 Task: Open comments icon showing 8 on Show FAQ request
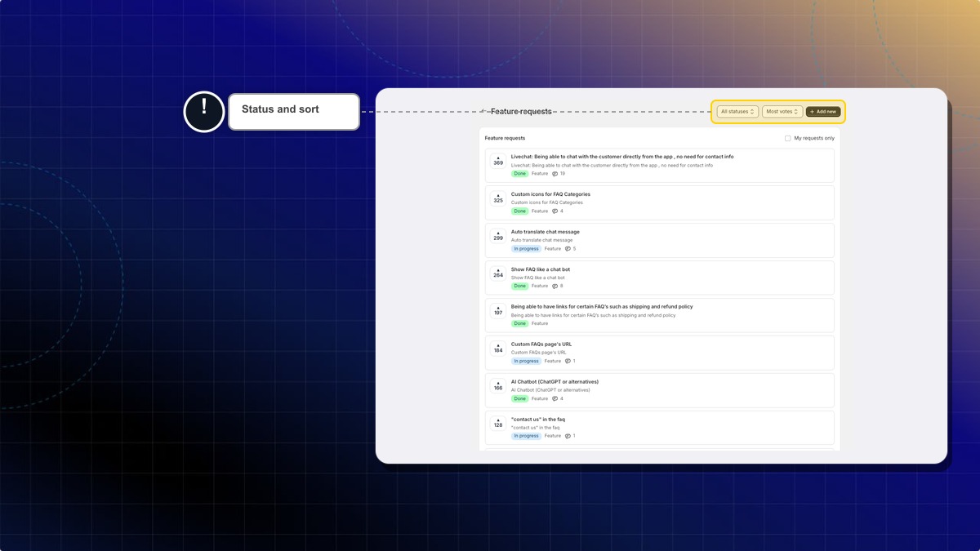point(555,287)
